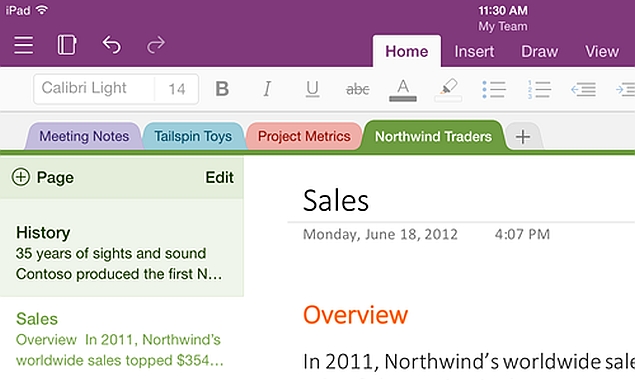Add a new Page

43,177
